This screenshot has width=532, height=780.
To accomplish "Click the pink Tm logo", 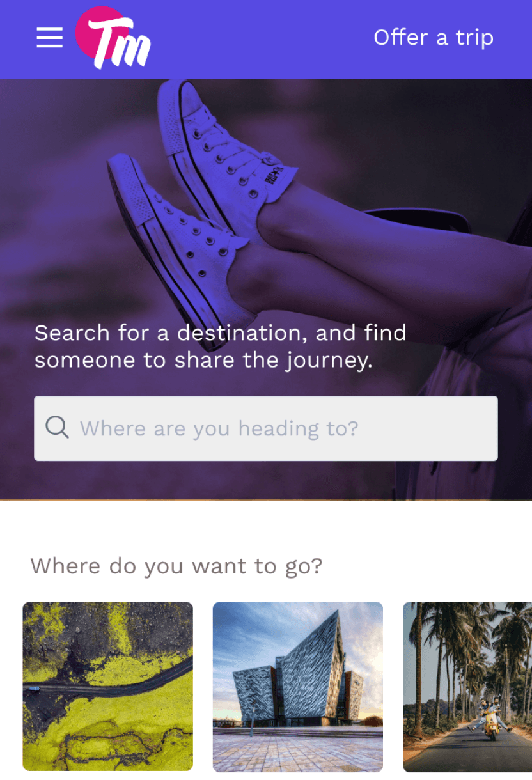I will point(113,38).
